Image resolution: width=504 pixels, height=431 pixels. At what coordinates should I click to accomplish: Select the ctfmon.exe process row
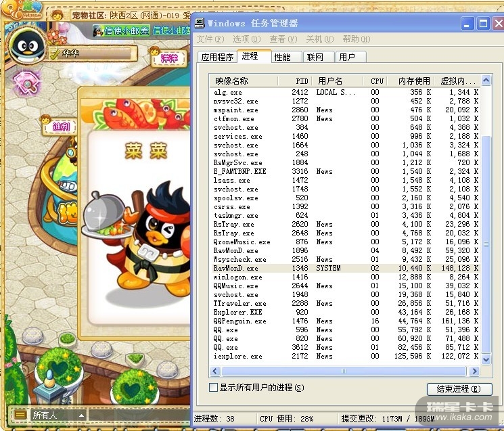click(346, 118)
